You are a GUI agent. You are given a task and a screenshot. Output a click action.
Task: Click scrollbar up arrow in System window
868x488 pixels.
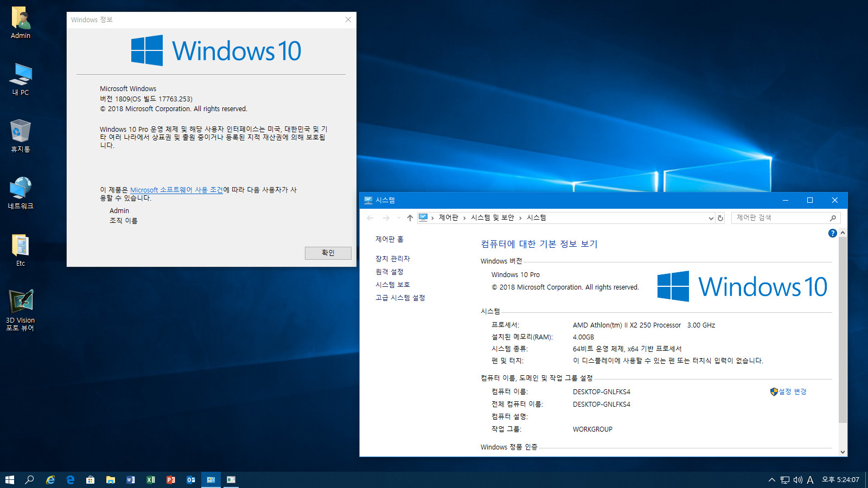(843, 233)
